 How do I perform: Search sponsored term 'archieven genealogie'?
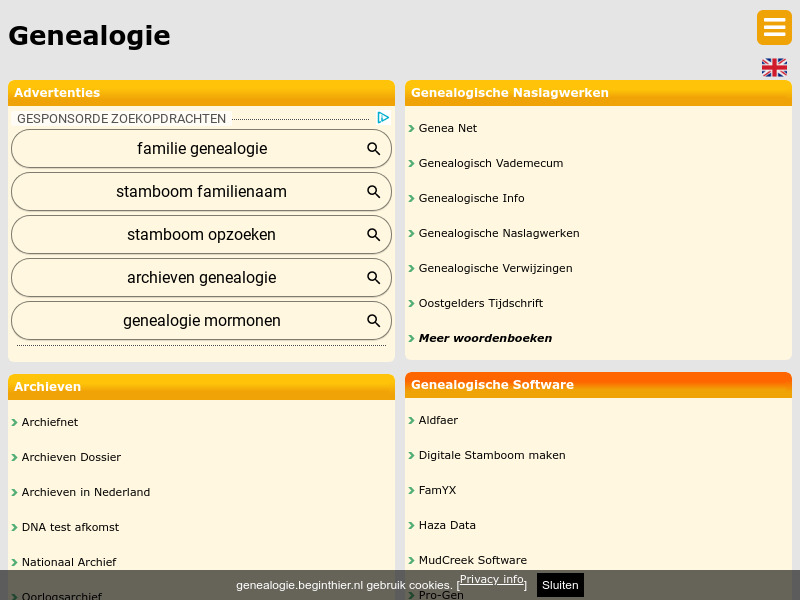point(202,278)
